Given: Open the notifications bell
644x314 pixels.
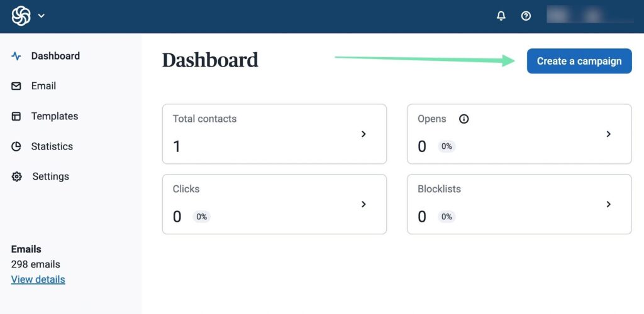Looking at the screenshot, I should [x=501, y=16].
